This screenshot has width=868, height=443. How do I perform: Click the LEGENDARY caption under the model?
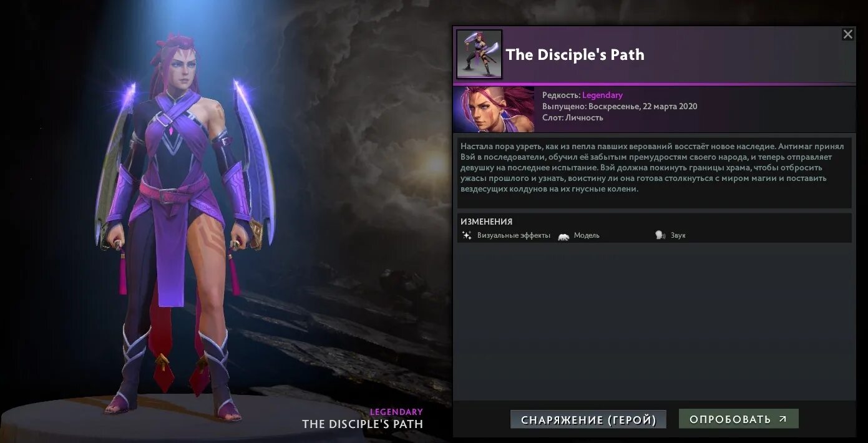point(396,412)
